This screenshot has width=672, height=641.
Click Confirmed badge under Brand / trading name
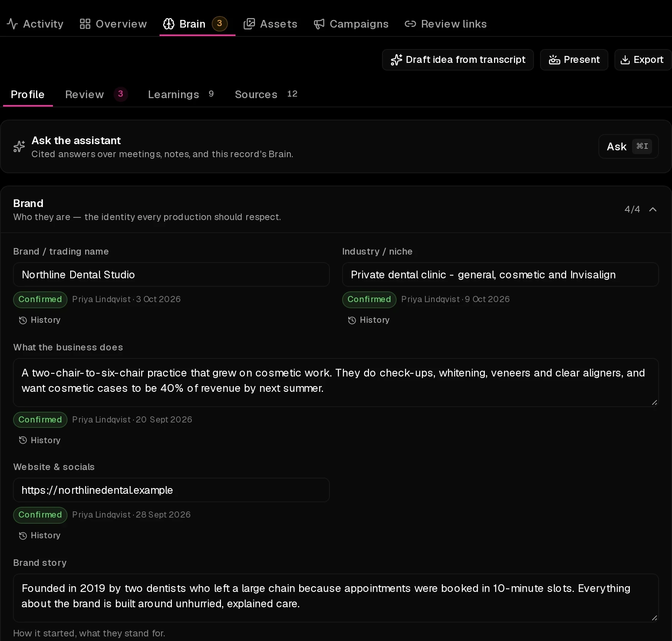pyautogui.click(x=40, y=299)
